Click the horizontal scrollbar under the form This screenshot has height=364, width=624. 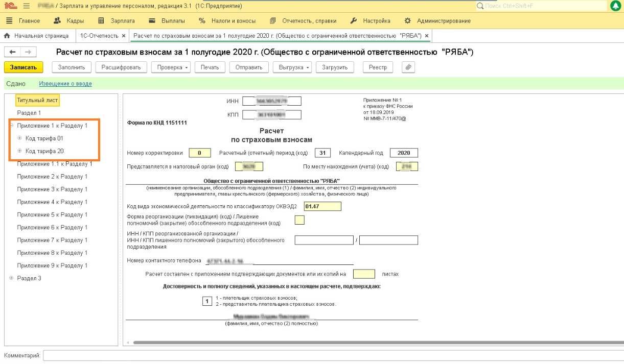372,343
